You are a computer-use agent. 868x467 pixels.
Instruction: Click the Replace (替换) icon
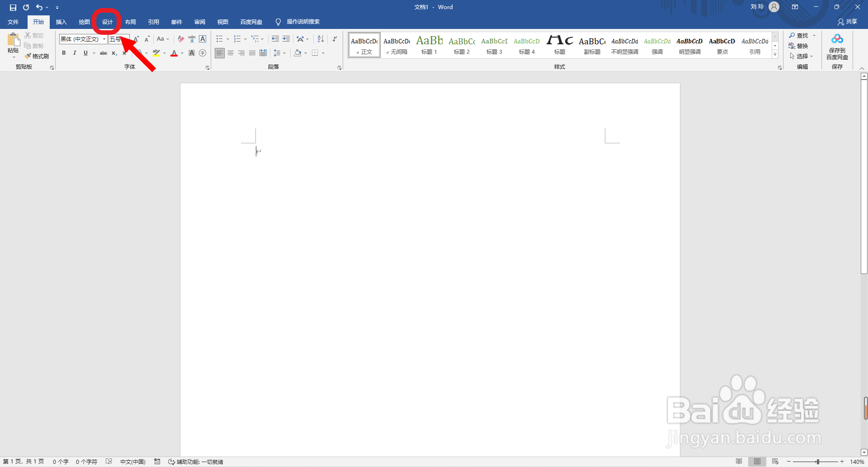coord(792,46)
